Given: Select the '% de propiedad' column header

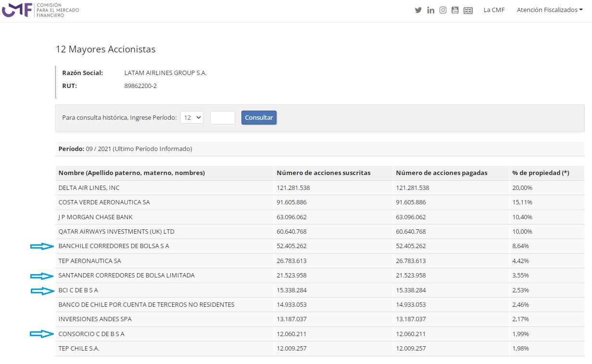Looking at the screenshot, I should pos(541,173).
